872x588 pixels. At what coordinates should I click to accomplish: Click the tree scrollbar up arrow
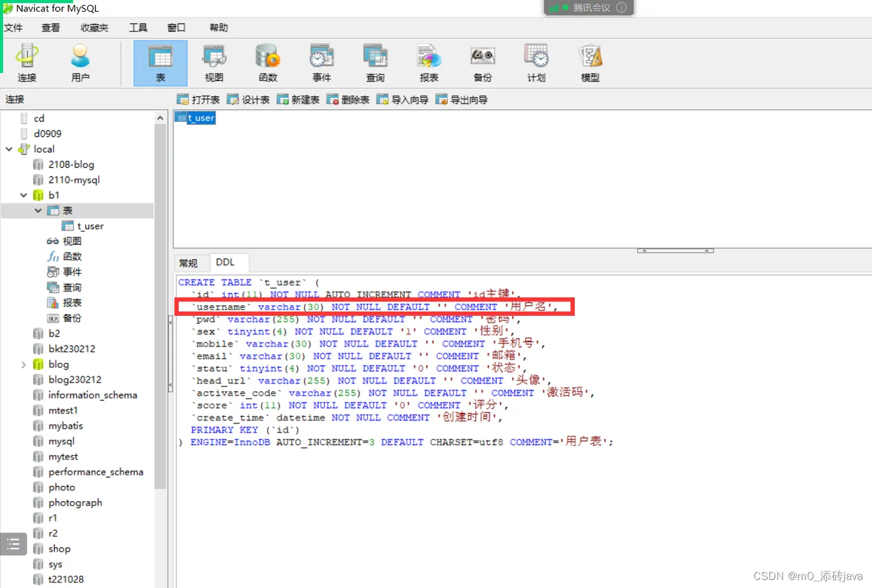[160, 118]
